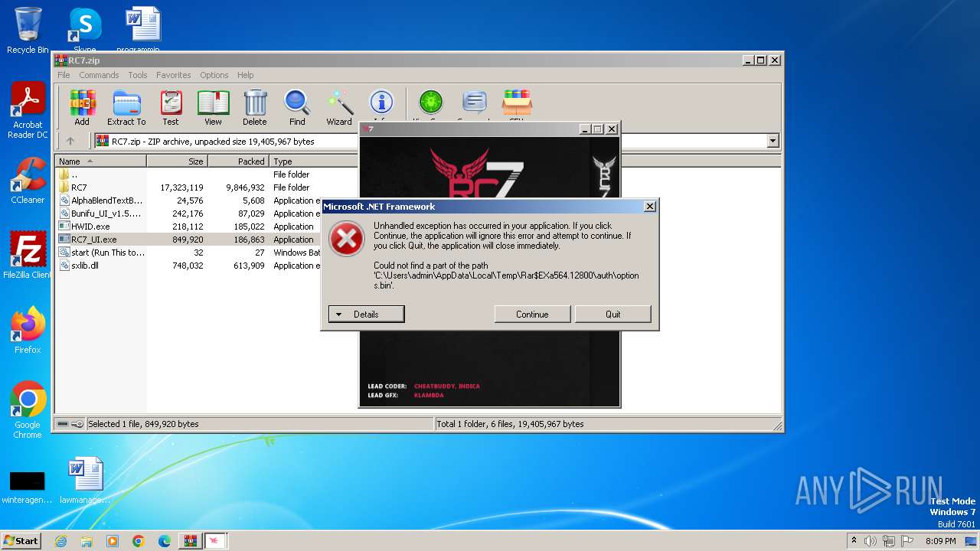Select WinRAR taskbar button
Image resolution: width=980 pixels, height=551 pixels.
pos(190,541)
